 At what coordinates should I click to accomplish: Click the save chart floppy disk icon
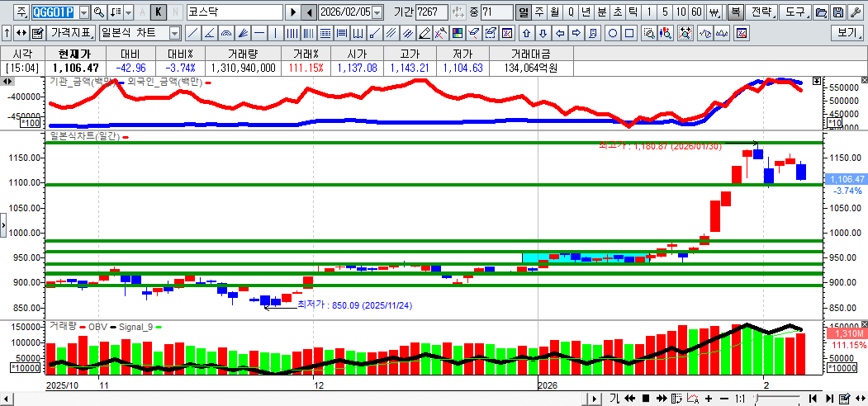click(x=837, y=12)
